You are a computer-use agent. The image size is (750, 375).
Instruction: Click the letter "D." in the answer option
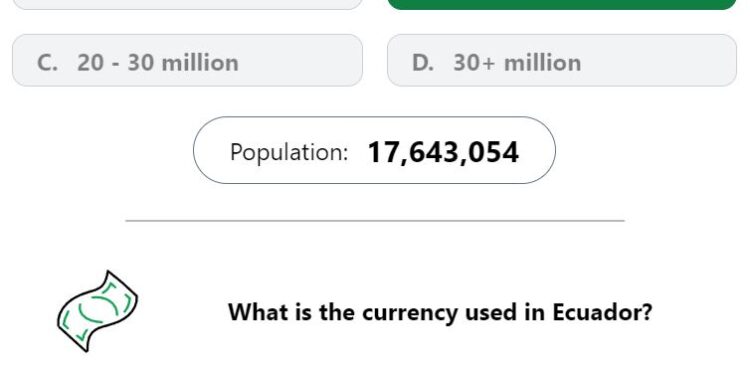423,63
